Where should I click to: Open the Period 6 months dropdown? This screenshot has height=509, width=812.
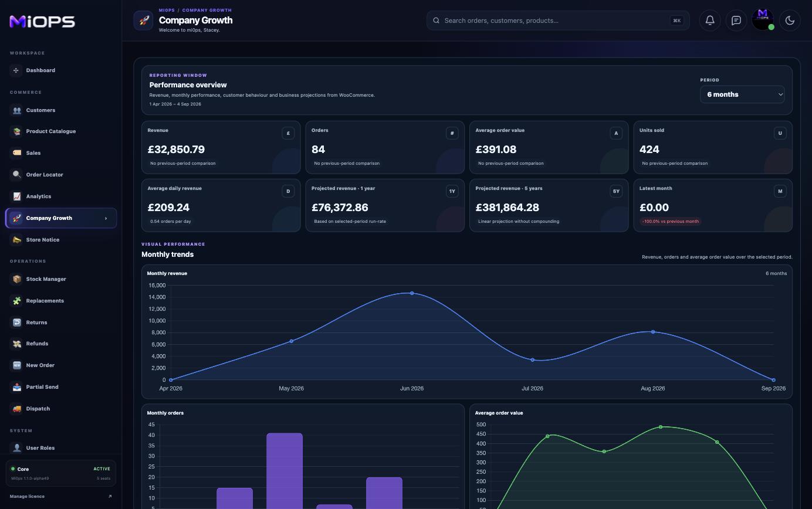(x=742, y=94)
